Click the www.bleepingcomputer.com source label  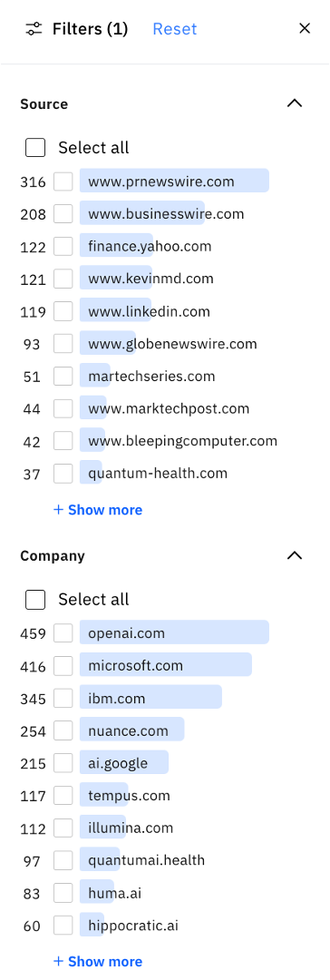(x=182, y=441)
